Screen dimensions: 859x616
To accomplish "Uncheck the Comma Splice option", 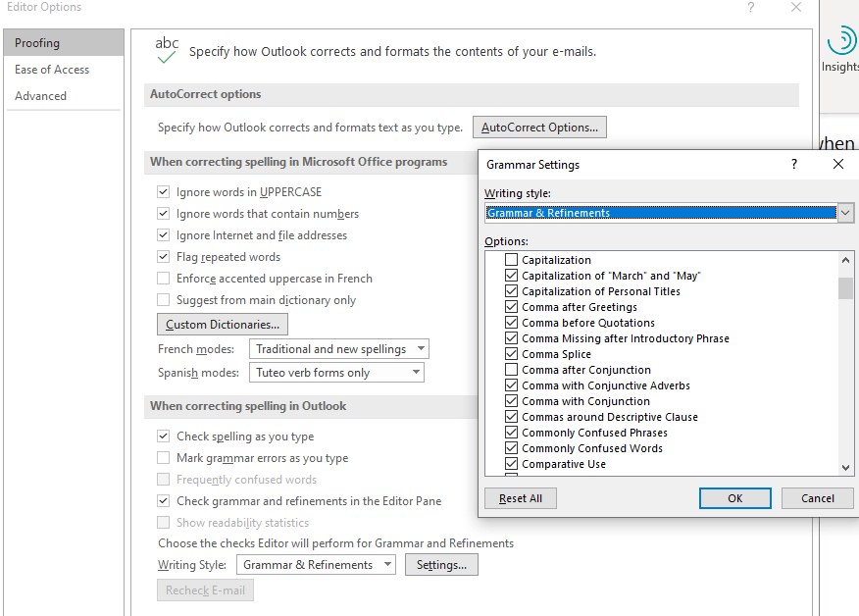I will [x=511, y=353].
